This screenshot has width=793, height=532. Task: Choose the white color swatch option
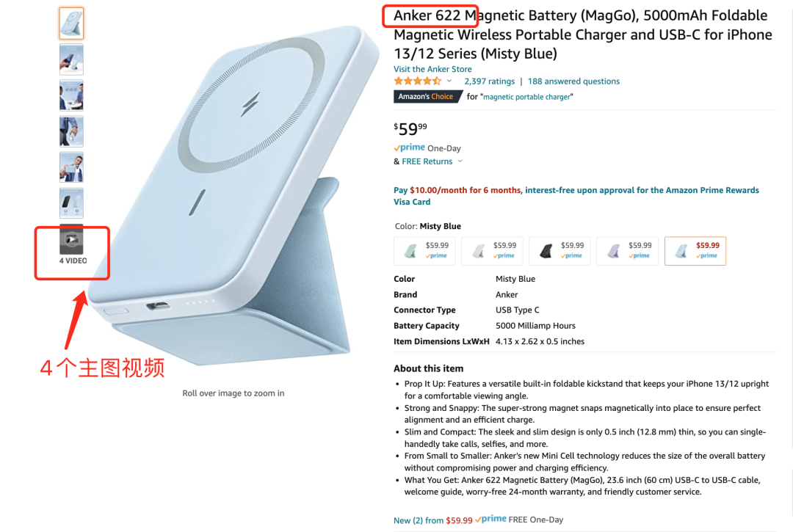(492, 251)
